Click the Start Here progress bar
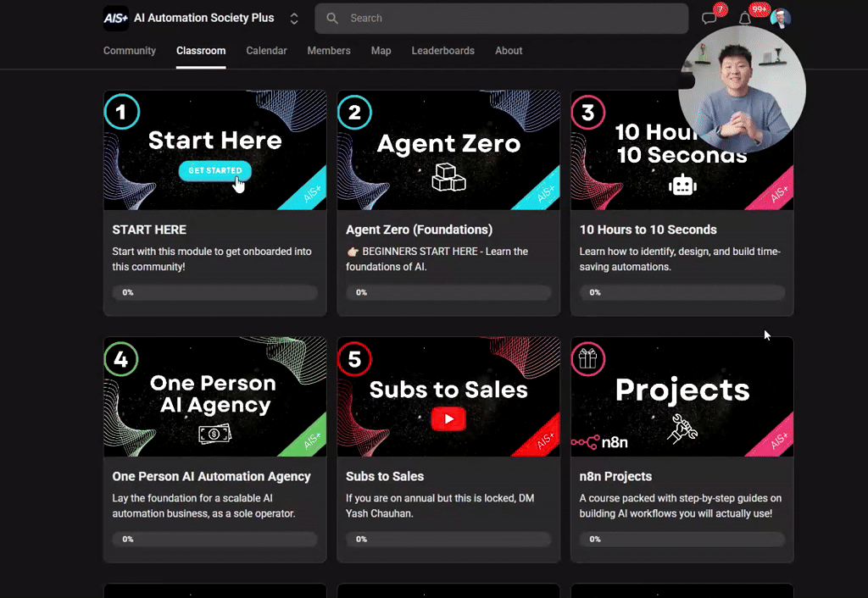 click(x=214, y=292)
